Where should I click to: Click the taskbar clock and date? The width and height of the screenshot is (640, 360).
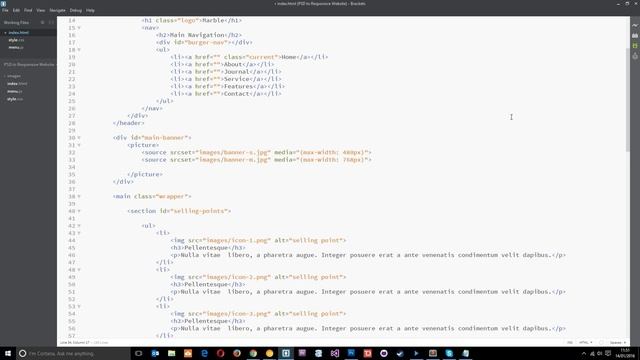624,353
